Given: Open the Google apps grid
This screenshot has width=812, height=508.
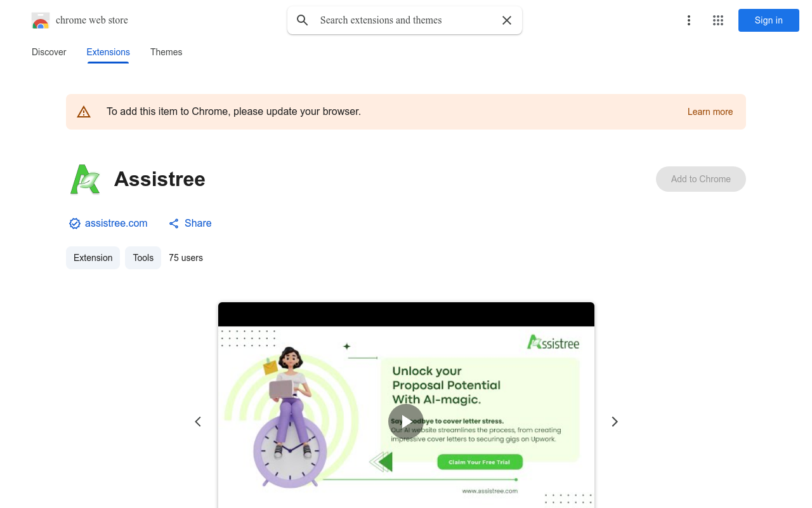Looking at the screenshot, I should pyautogui.click(x=718, y=20).
